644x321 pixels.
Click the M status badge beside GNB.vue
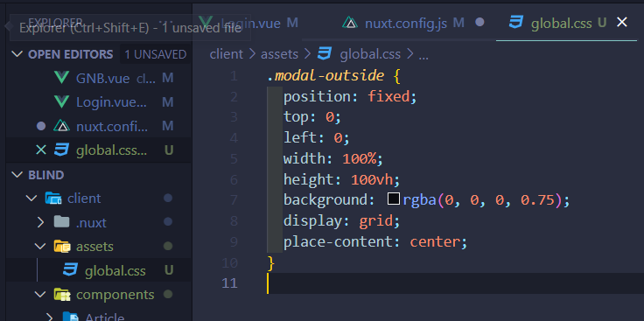(168, 78)
